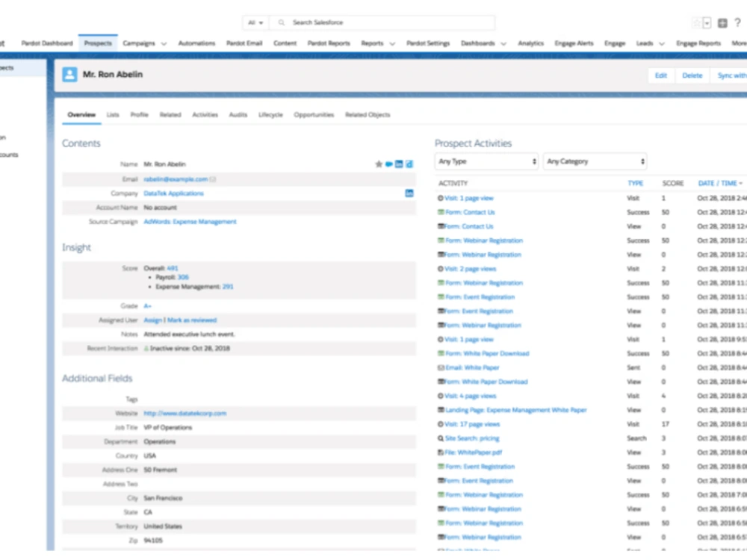Sort by the TYPE column header
747x560 pixels.
click(636, 184)
